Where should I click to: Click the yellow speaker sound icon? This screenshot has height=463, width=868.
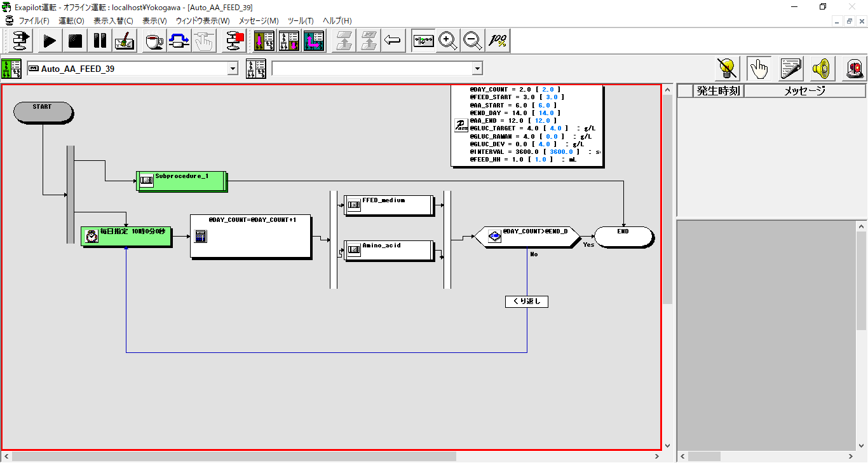point(823,67)
